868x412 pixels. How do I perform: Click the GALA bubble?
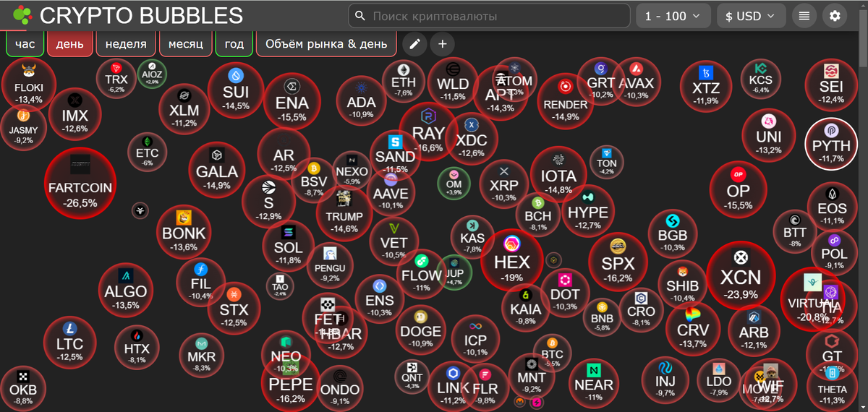point(217,171)
